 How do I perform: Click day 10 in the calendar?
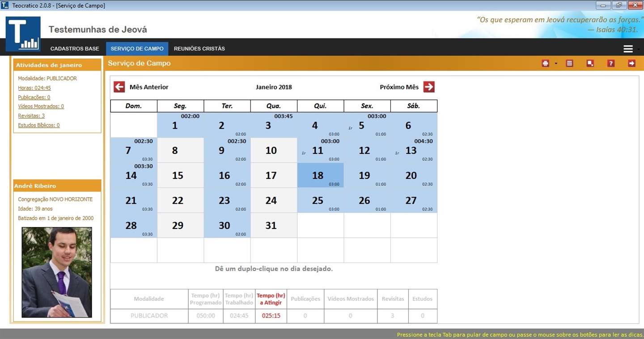tap(274, 150)
